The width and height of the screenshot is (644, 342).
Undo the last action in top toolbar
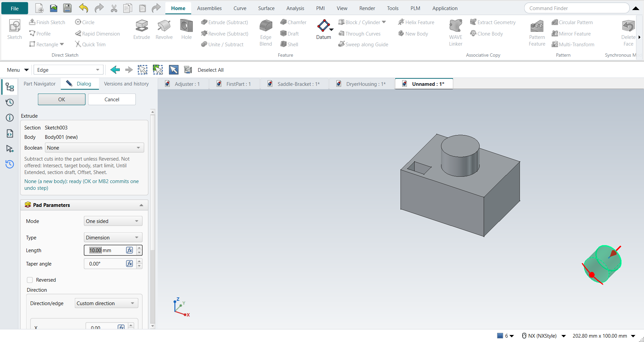[84, 8]
